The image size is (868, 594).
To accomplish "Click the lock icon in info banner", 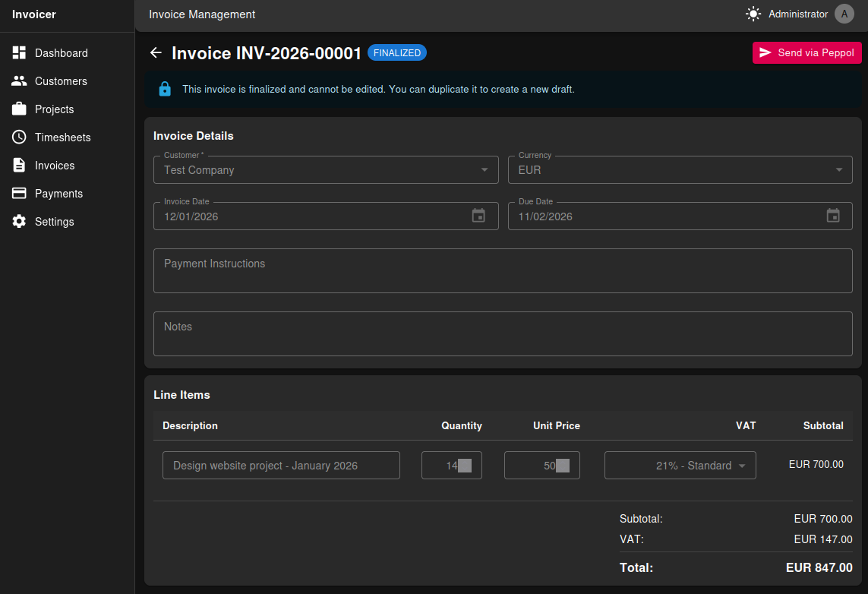I will [x=165, y=89].
